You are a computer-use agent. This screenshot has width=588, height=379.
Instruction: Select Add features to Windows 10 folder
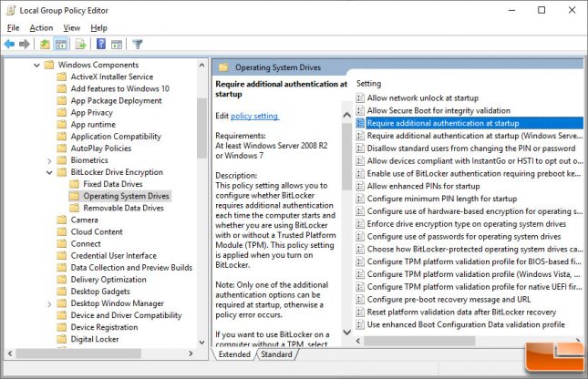120,89
